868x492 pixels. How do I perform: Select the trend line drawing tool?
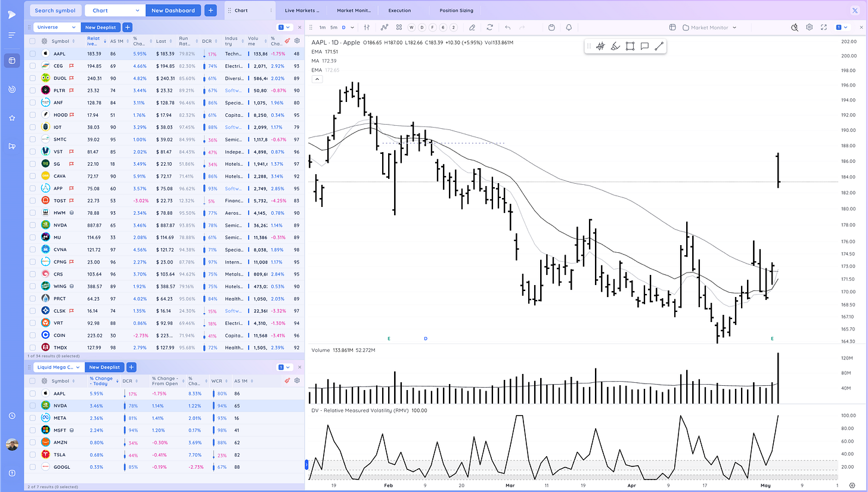click(659, 46)
